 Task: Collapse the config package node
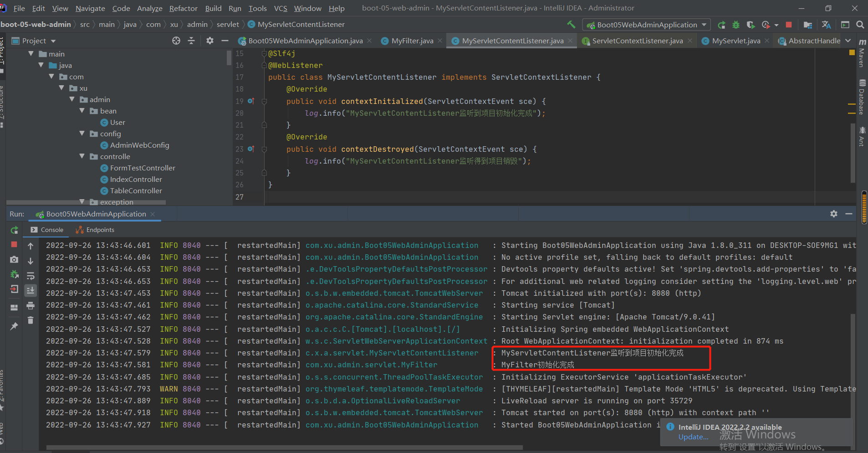click(x=82, y=134)
